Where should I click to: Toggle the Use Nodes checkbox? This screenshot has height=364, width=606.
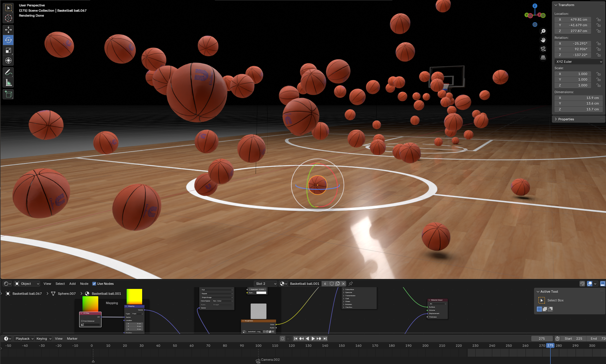point(94,284)
